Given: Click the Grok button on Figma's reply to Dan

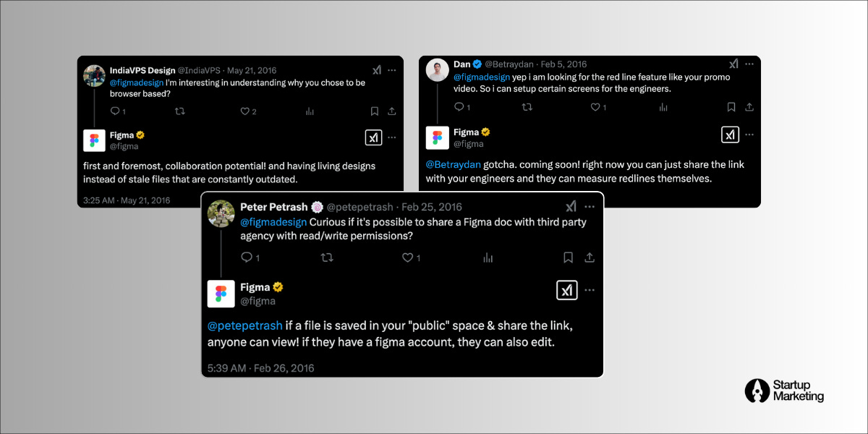Looking at the screenshot, I should pyautogui.click(x=731, y=135).
